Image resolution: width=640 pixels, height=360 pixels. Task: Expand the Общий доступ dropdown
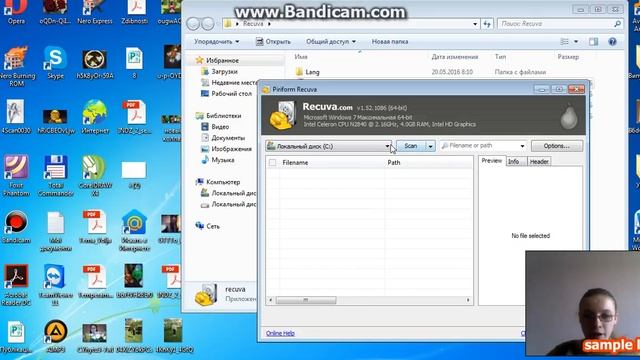point(331,42)
